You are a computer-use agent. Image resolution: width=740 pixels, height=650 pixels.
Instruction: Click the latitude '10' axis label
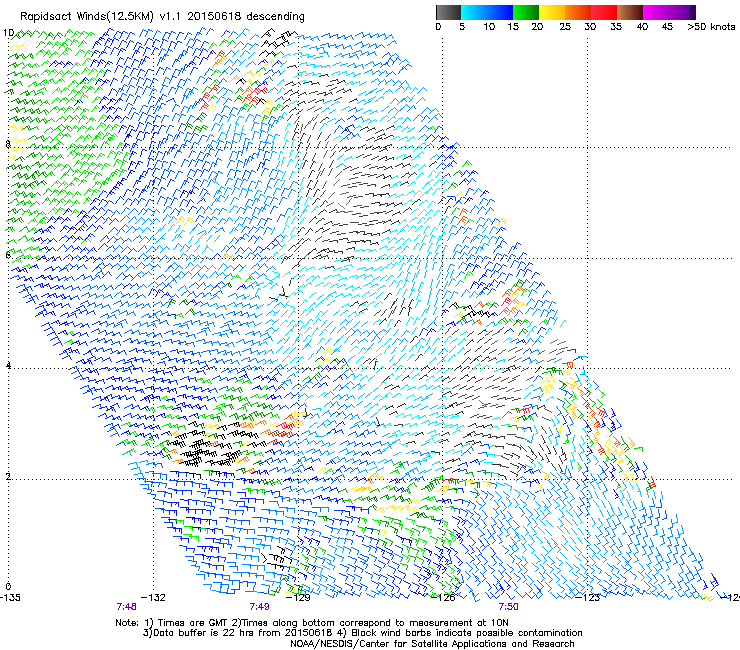coord(8,33)
